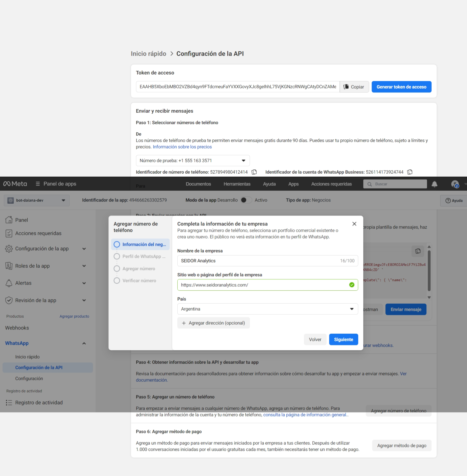Click the Nombre de la empresa field
Screen dimensions: 467x476
click(268, 261)
